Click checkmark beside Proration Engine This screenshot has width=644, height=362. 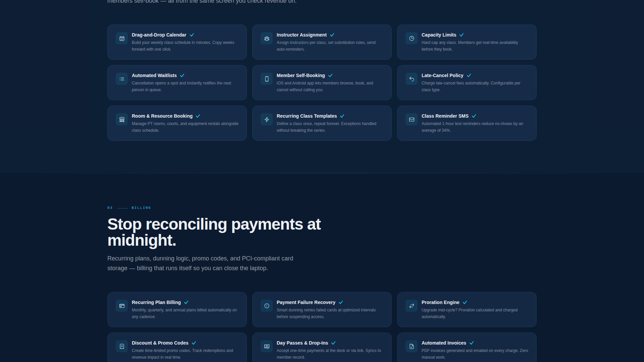(465, 302)
